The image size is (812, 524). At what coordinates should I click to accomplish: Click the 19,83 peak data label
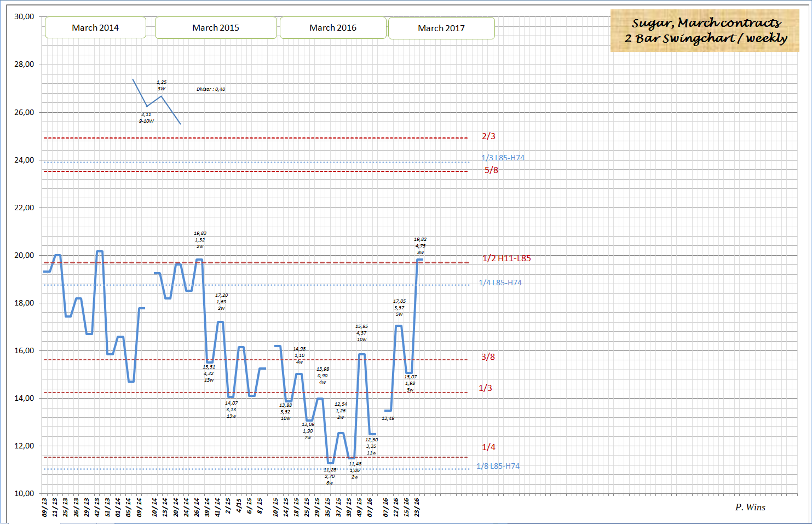[200, 233]
